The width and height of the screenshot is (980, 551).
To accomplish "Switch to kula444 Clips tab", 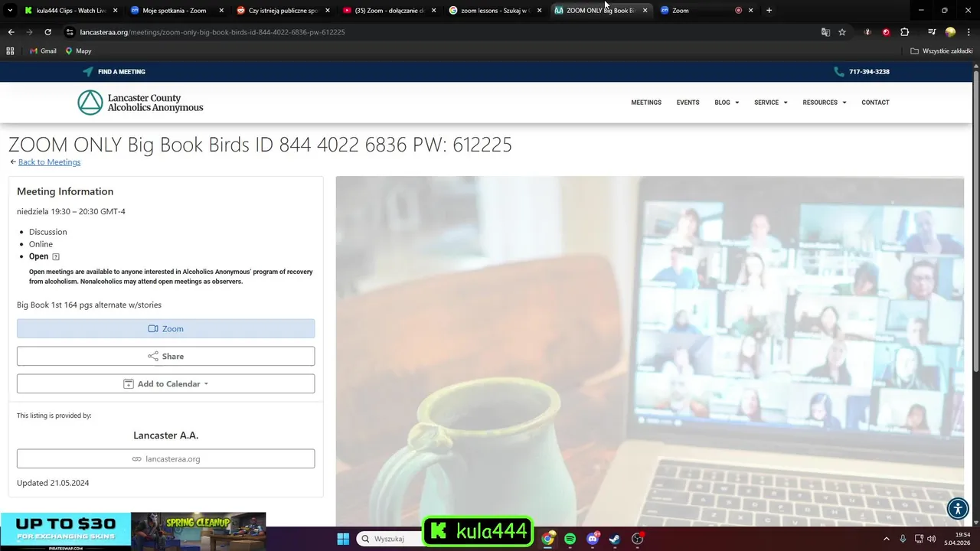I will pyautogui.click(x=69, y=11).
